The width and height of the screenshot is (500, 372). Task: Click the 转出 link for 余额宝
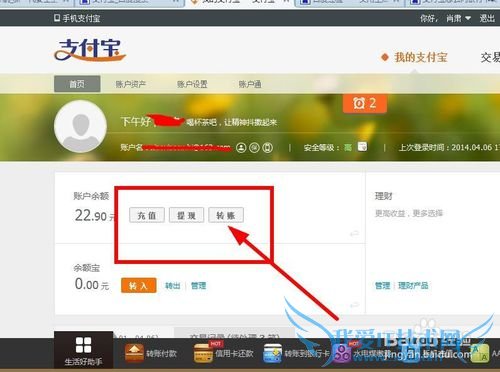pyautogui.click(x=173, y=286)
